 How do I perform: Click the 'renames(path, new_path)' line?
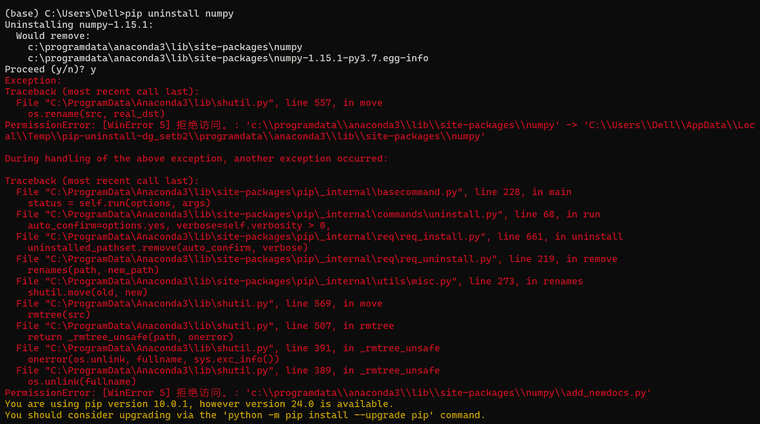(x=92, y=270)
